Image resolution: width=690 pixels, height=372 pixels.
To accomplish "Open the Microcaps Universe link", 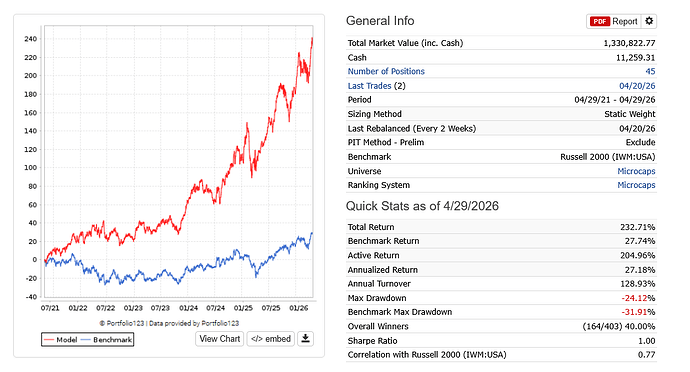I will pyautogui.click(x=636, y=171).
